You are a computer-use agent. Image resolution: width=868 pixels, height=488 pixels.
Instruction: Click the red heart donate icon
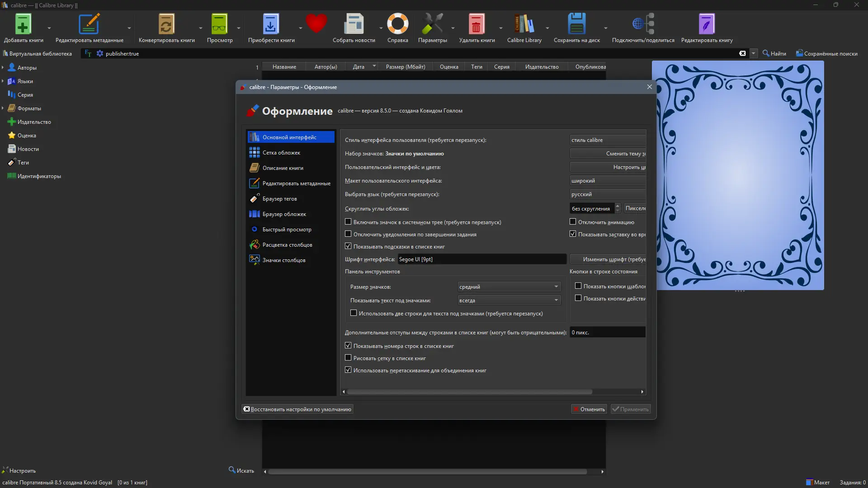pos(316,23)
